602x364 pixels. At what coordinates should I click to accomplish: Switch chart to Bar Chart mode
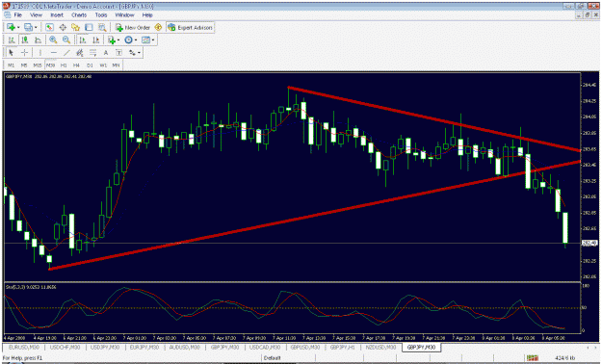pos(12,39)
